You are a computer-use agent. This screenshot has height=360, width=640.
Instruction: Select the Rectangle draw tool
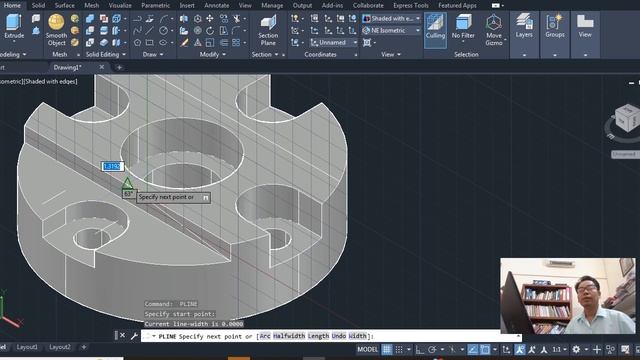click(x=150, y=42)
